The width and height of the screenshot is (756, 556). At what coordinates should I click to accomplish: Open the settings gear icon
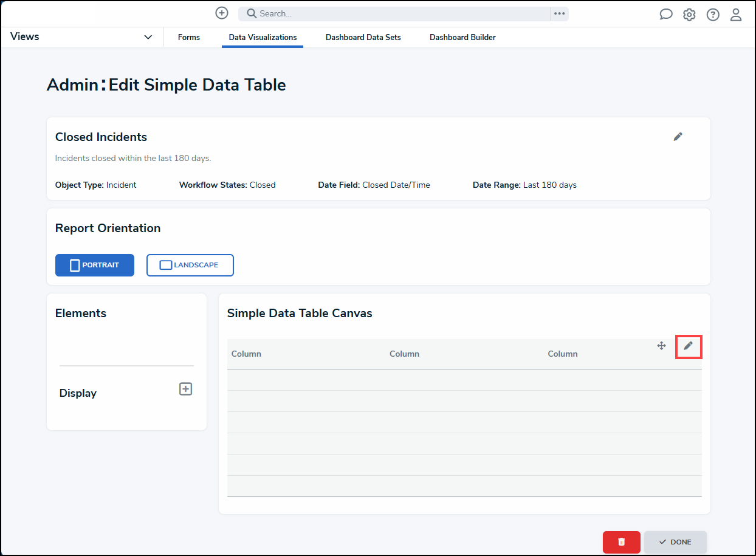point(689,15)
